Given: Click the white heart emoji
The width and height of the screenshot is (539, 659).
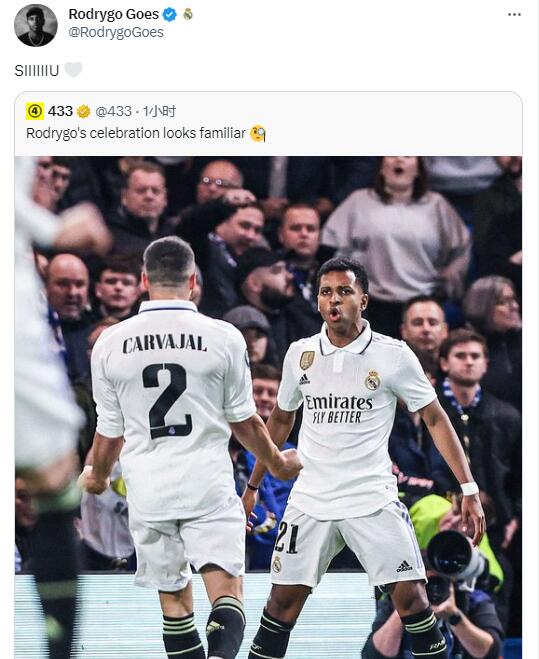Looking at the screenshot, I should coord(74,70).
